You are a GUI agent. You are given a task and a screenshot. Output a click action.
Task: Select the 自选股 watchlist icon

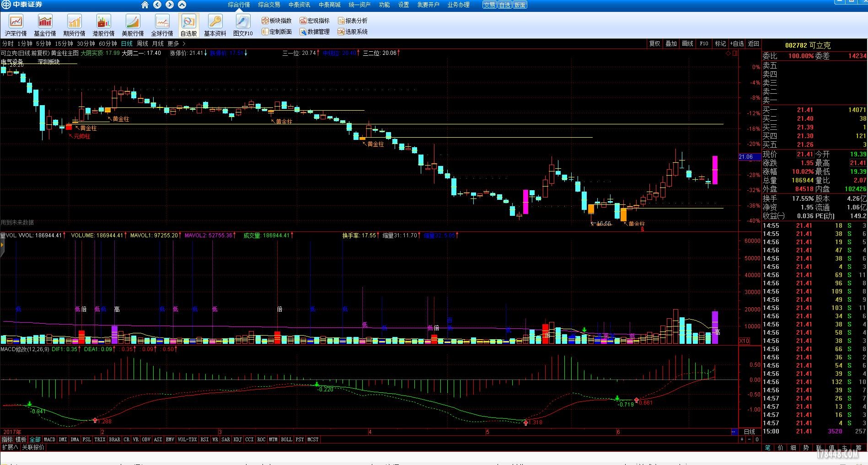coord(188,25)
